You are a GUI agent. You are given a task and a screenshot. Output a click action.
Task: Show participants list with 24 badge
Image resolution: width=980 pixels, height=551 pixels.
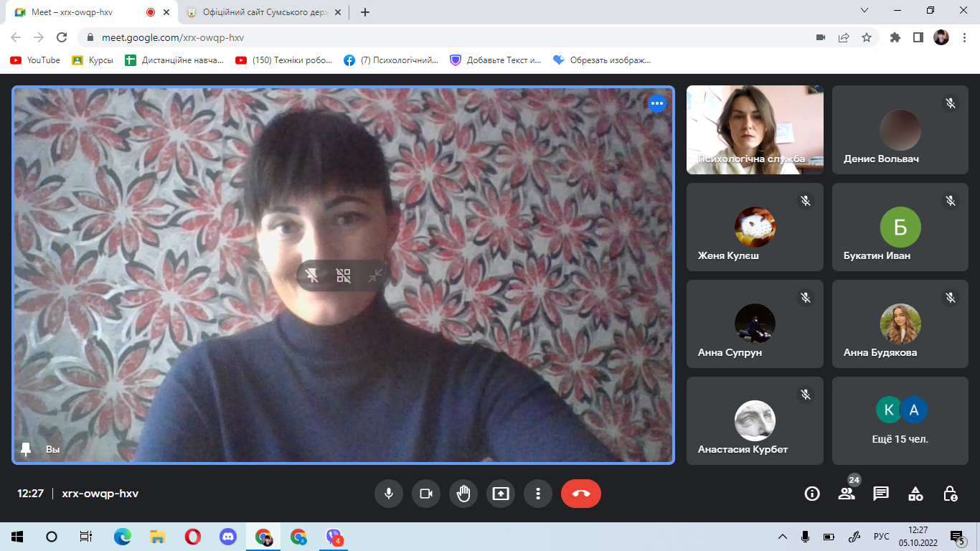tap(847, 494)
